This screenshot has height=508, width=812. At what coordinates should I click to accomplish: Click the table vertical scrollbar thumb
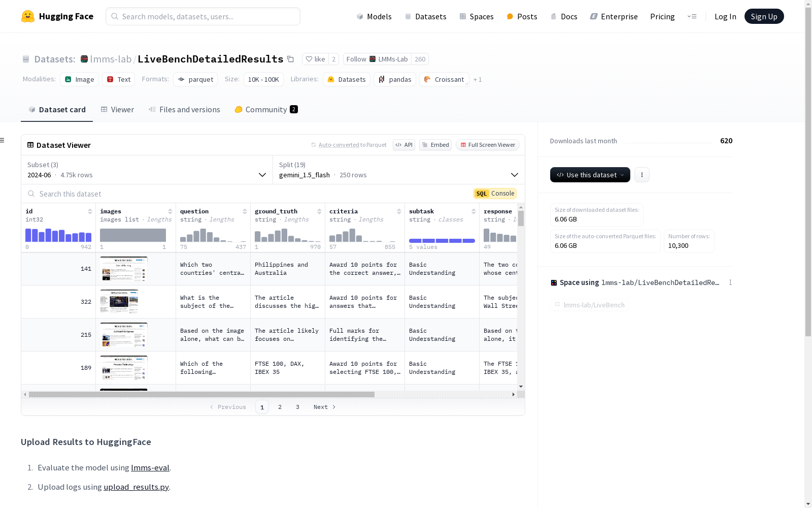[521, 218]
